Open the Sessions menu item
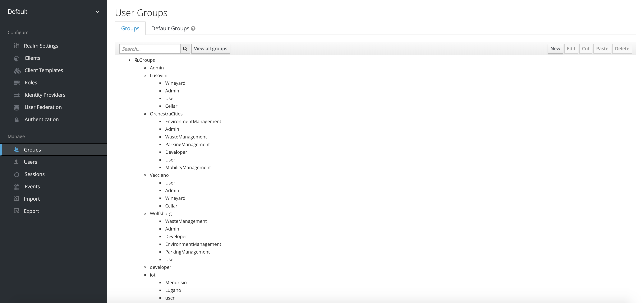 pyautogui.click(x=34, y=174)
